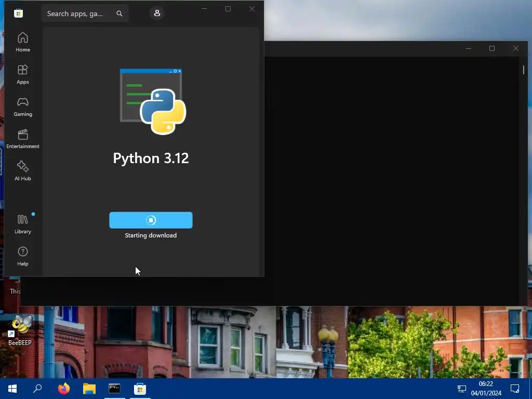Switch to Microsoft Store taskbar icon
Screen dimensions: 532x399
[x=140, y=389]
